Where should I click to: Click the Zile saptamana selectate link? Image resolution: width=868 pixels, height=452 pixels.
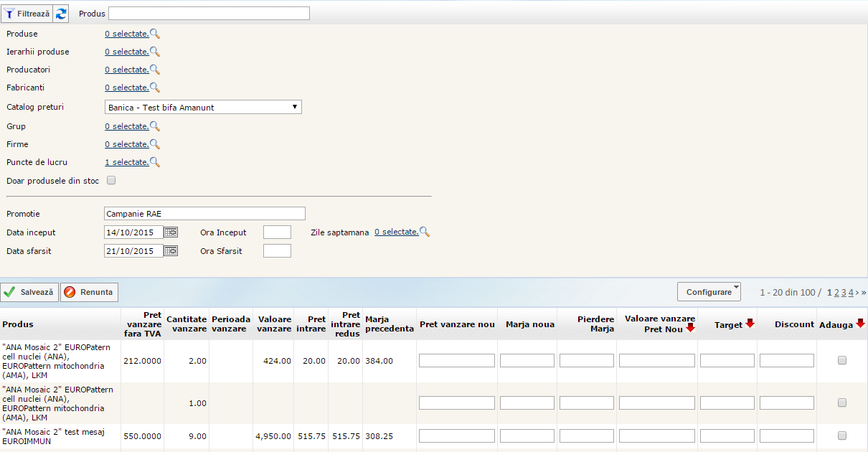click(396, 232)
